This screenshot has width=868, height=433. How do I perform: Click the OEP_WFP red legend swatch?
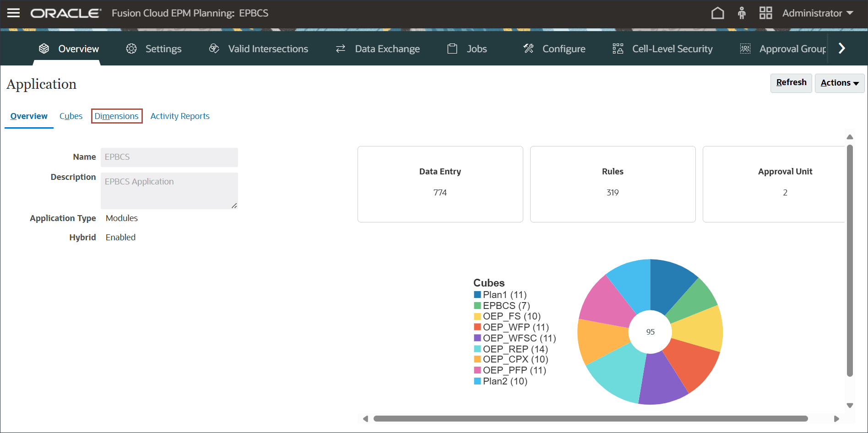point(477,327)
